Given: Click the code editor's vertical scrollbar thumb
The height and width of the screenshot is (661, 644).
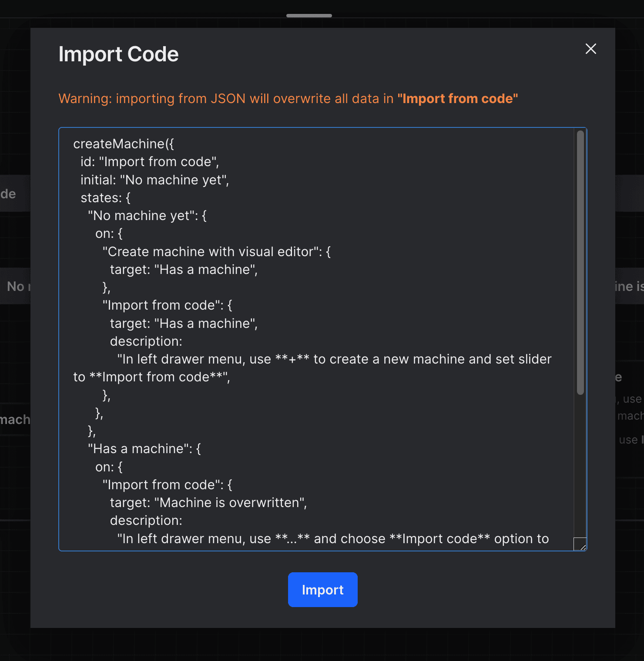Looking at the screenshot, I should (x=581, y=261).
